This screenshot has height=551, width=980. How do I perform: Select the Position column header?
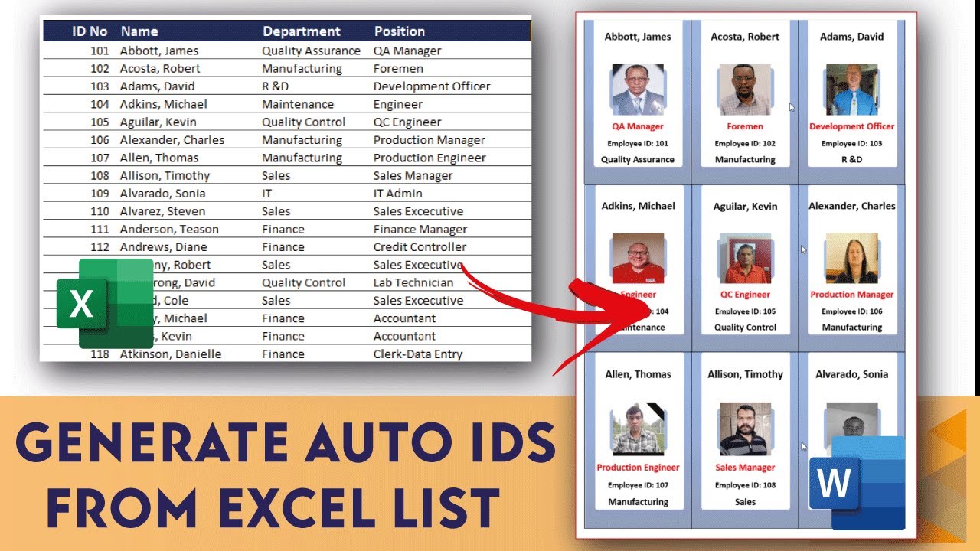tap(400, 31)
